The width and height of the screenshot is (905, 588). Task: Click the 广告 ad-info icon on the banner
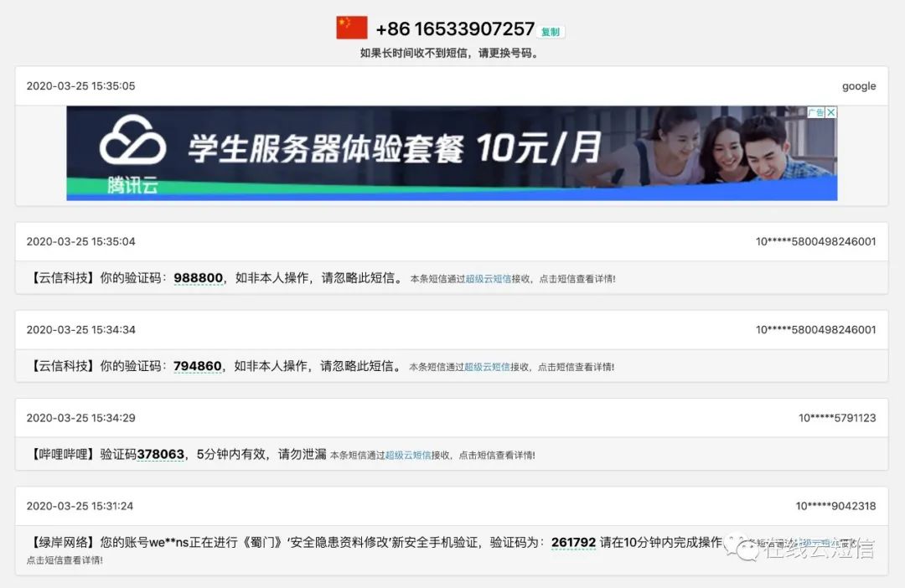818,112
